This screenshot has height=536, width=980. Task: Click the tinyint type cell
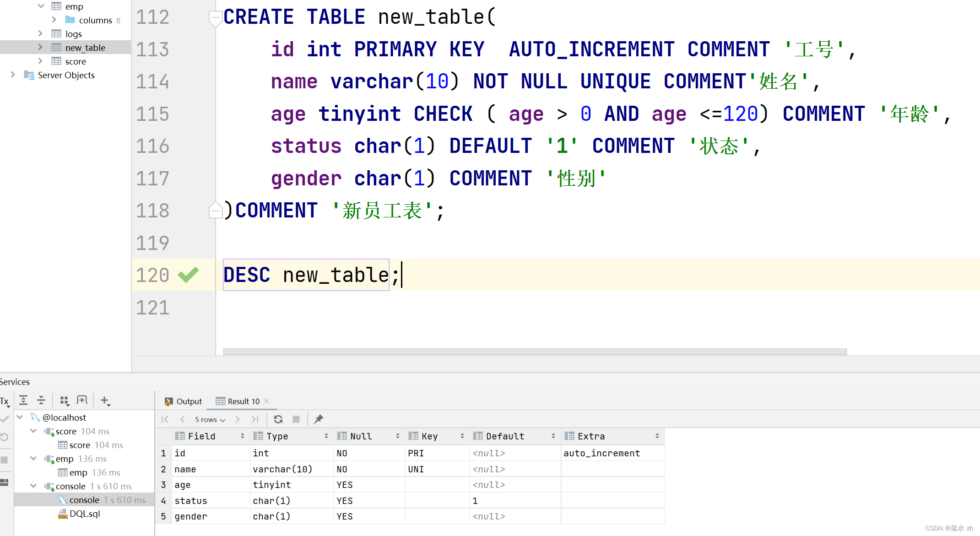pyautogui.click(x=292, y=485)
